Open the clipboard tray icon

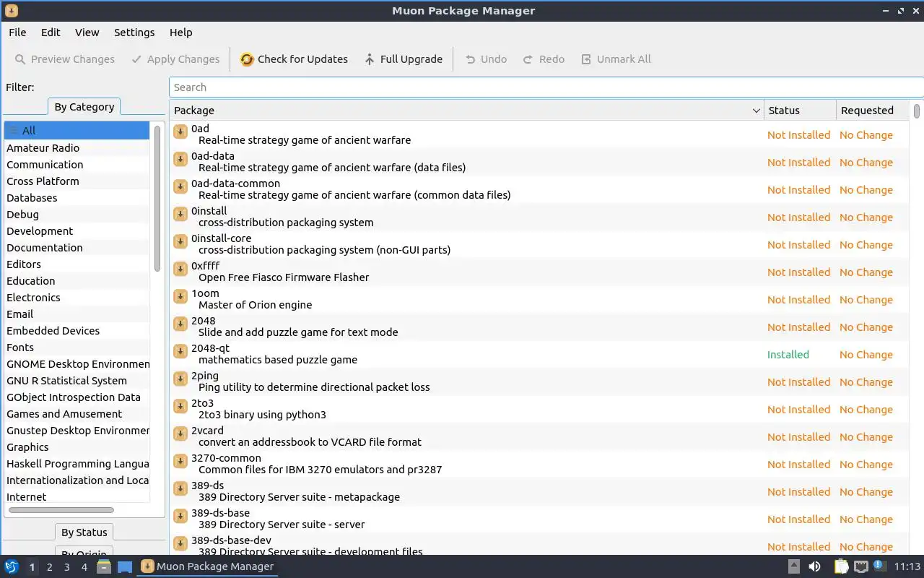842,566
